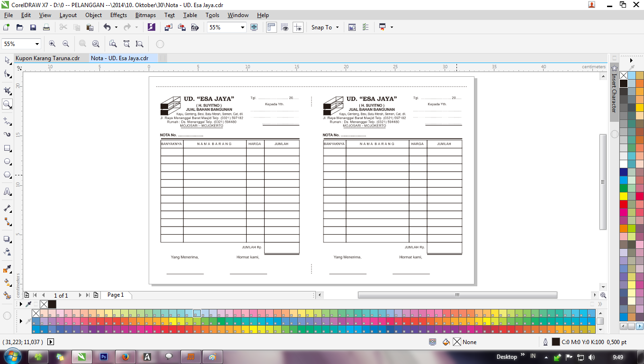Activate the Text tool

coord(7,192)
